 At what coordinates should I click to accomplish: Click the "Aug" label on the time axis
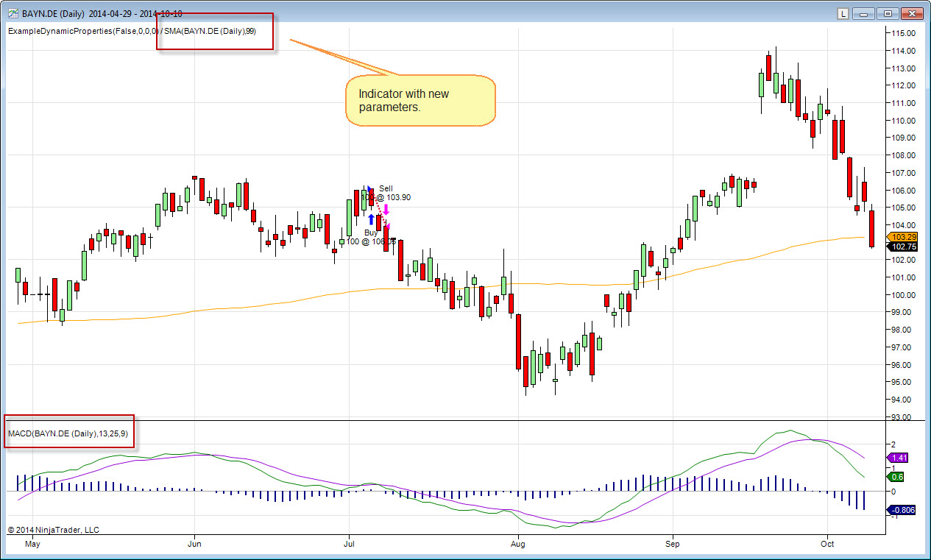518,546
